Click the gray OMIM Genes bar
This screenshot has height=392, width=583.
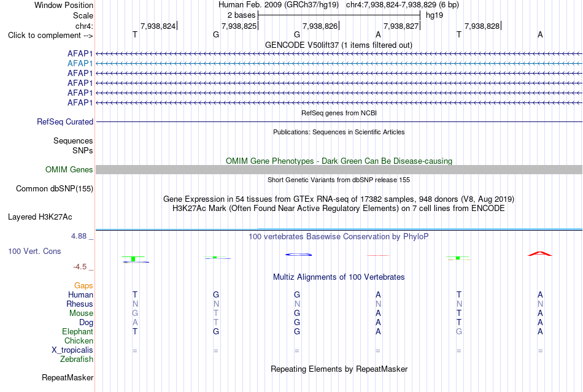click(339, 170)
